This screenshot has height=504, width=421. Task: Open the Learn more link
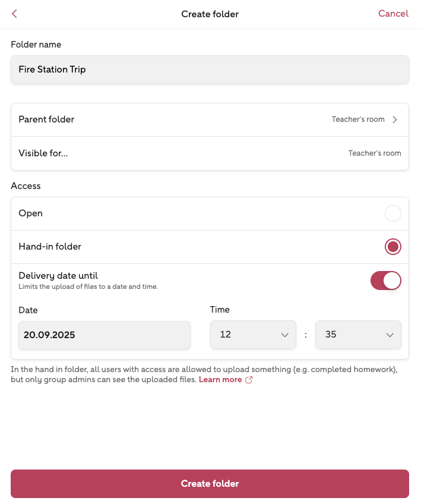tap(220, 380)
